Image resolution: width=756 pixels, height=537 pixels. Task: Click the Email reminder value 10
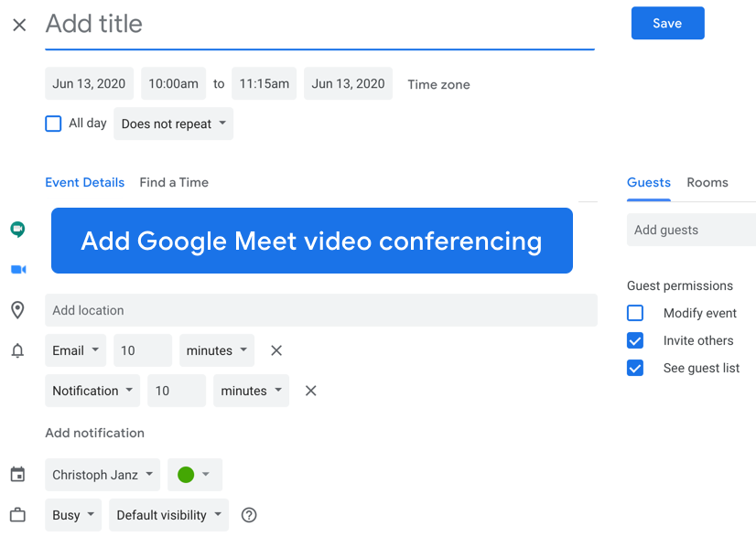143,350
